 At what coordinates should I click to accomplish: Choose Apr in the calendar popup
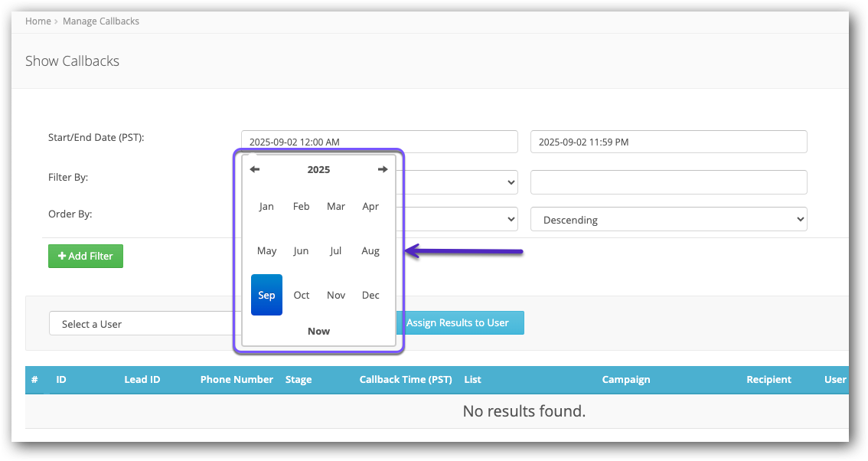(370, 207)
